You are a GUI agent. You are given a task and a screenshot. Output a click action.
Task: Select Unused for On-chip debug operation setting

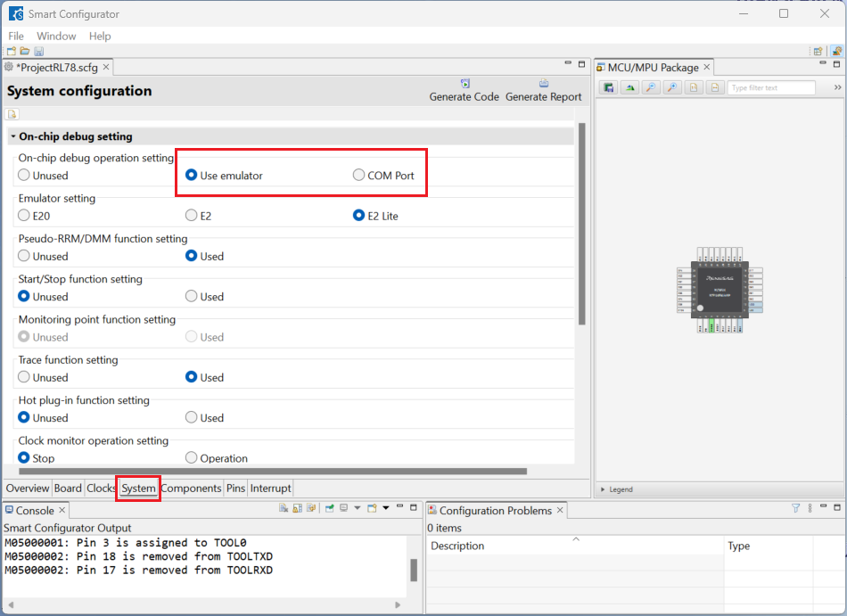[43, 176]
